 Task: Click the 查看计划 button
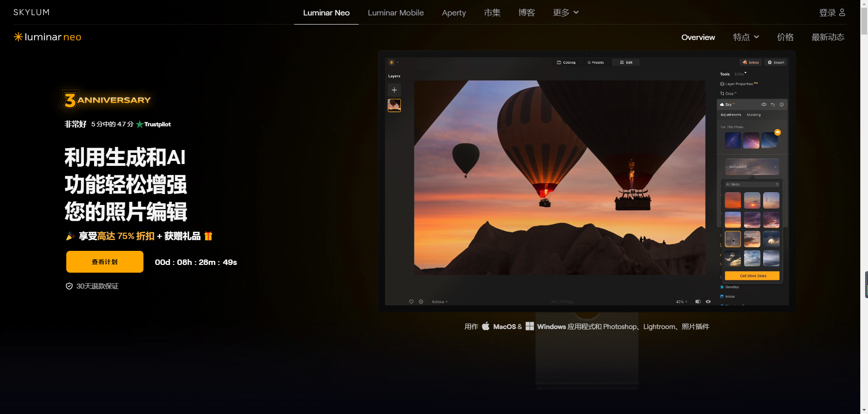[105, 262]
